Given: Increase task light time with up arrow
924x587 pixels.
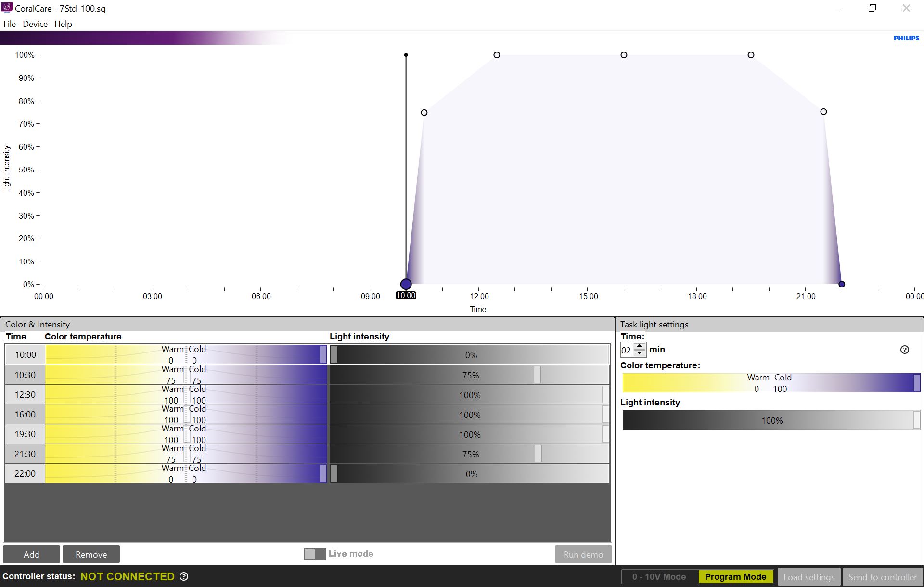Looking at the screenshot, I should tap(640, 346).
